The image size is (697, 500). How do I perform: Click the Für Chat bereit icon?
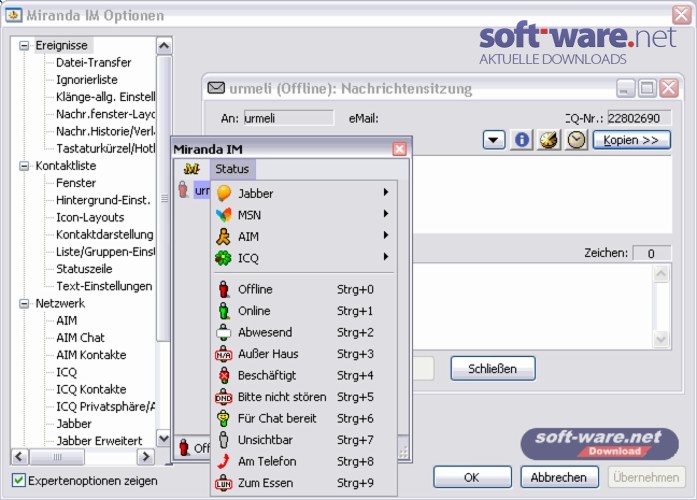point(224,418)
